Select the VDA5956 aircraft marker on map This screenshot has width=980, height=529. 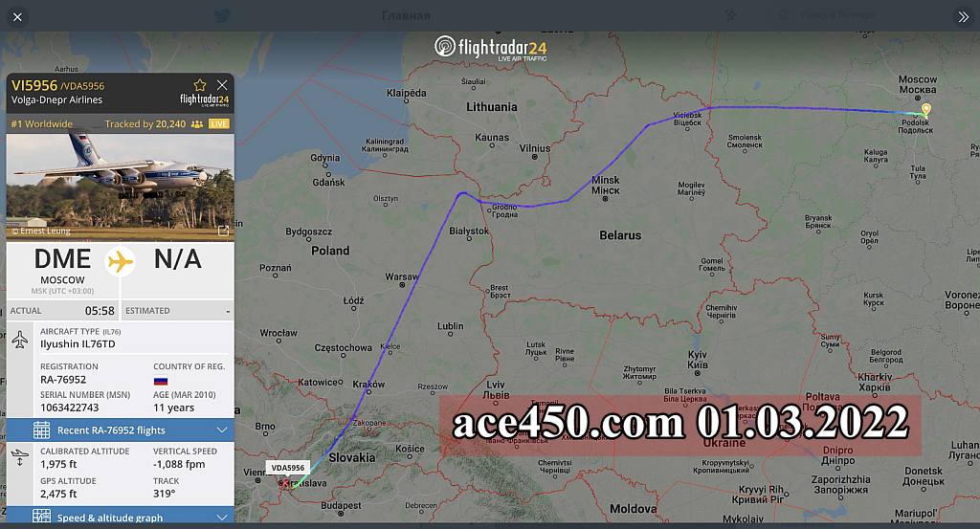click(x=285, y=483)
